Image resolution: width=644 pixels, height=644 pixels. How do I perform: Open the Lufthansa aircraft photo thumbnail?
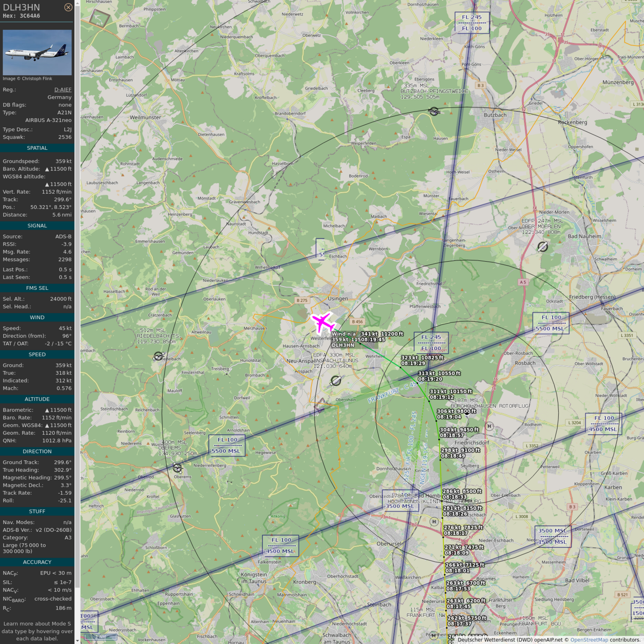[x=37, y=52]
